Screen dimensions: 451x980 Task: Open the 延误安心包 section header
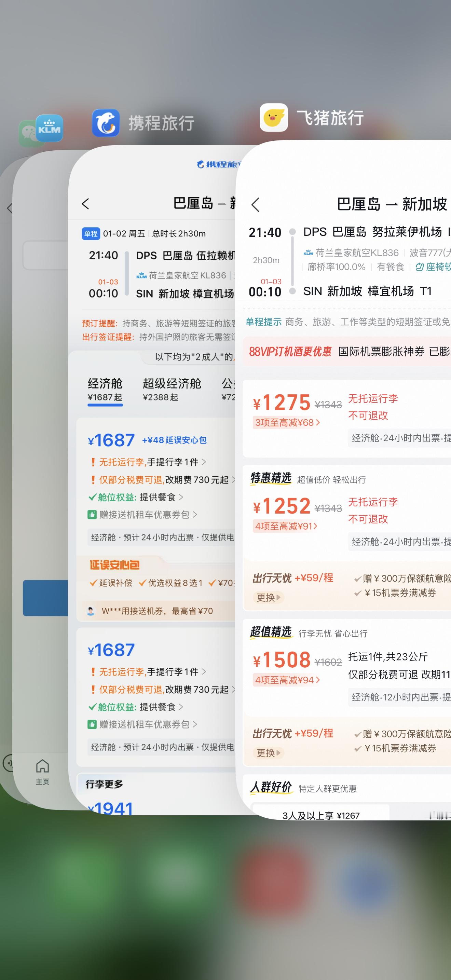[x=114, y=565]
